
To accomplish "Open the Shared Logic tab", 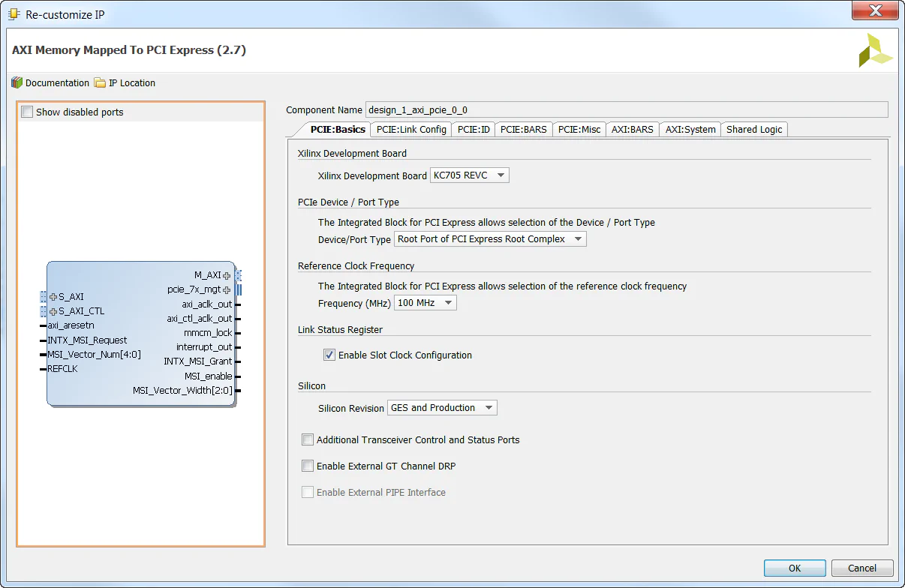I will point(753,129).
